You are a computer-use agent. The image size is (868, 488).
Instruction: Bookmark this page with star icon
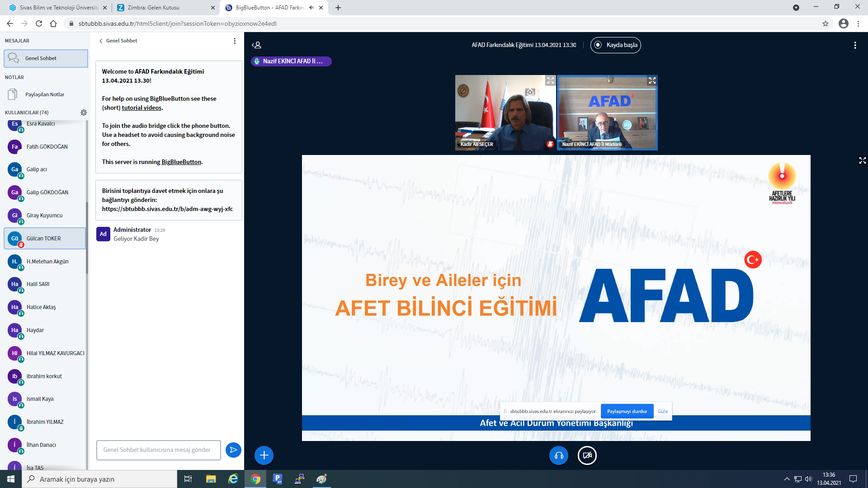pyautogui.click(x=826, y=23)
